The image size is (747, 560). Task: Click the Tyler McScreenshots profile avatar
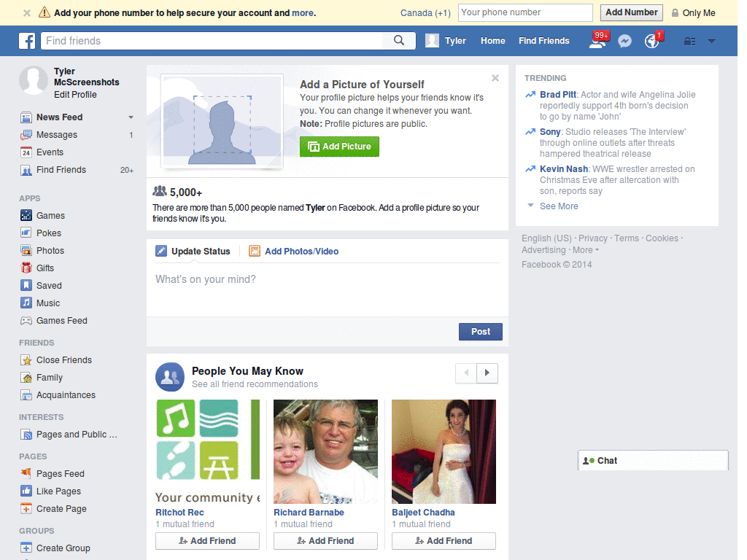(x=34, y=80)
